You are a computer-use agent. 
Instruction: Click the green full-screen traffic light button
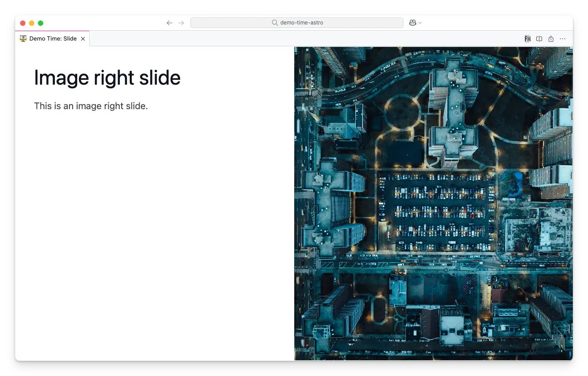[41, 23]
